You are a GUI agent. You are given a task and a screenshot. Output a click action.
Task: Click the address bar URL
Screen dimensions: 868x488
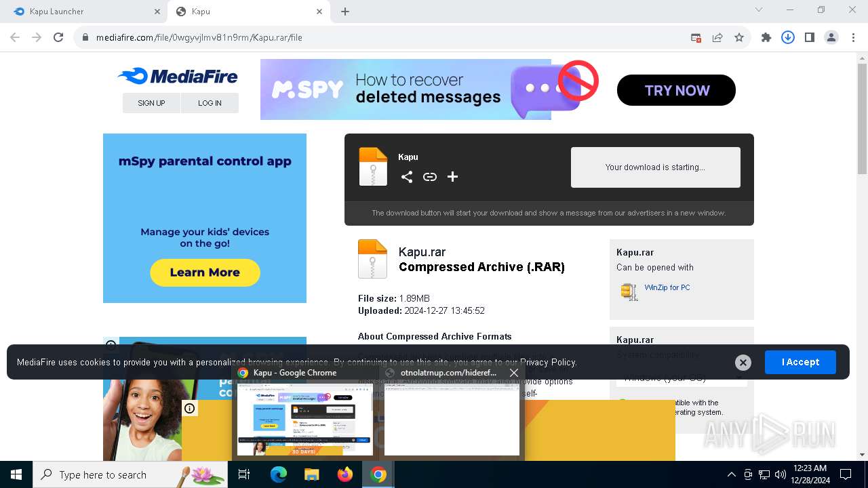(199, 37)
